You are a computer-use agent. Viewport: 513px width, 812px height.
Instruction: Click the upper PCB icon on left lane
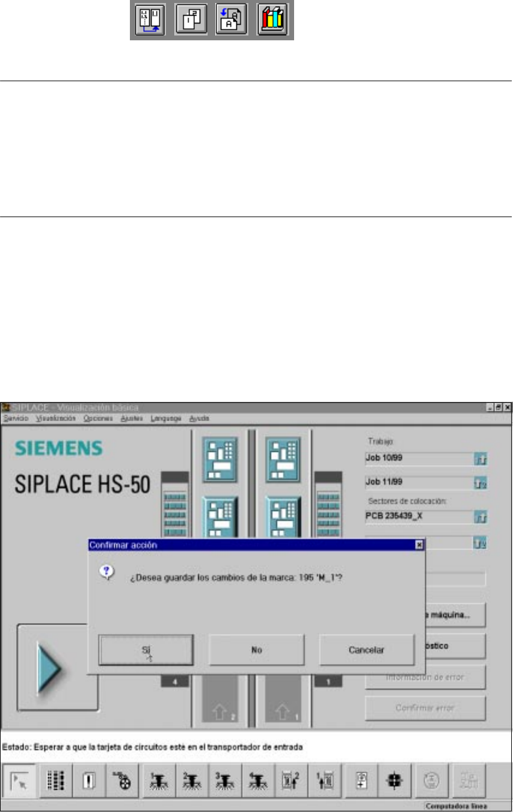pyautogui.click(x=220, y=459)
